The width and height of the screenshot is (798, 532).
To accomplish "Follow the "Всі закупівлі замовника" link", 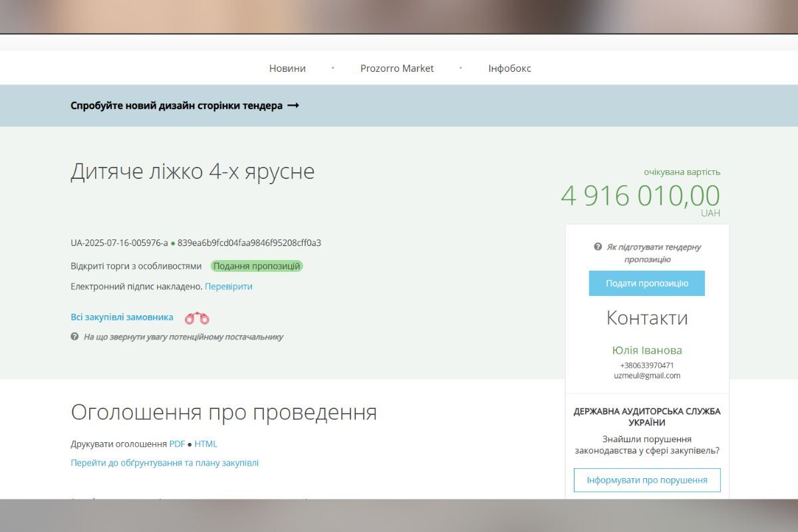I will 122,317.
